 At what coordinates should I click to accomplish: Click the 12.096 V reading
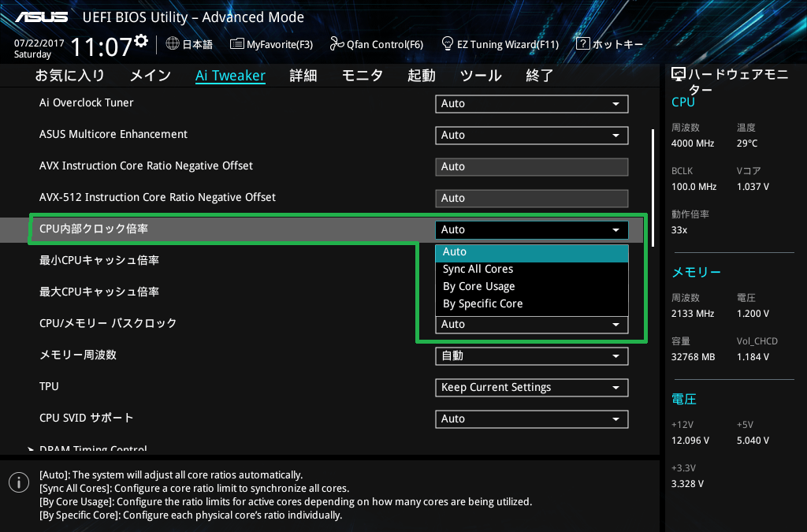[690, 441]
